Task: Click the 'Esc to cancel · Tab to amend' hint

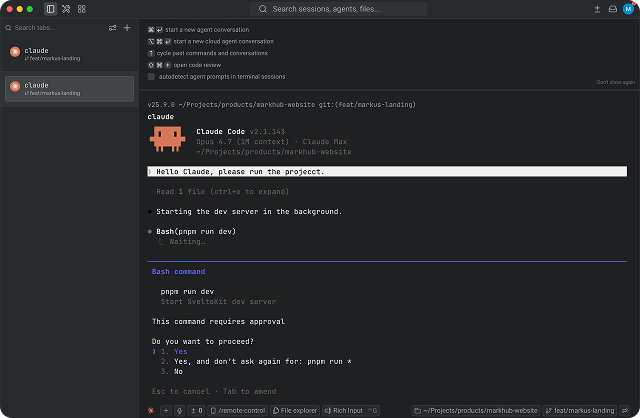Action: pos(214,391)
